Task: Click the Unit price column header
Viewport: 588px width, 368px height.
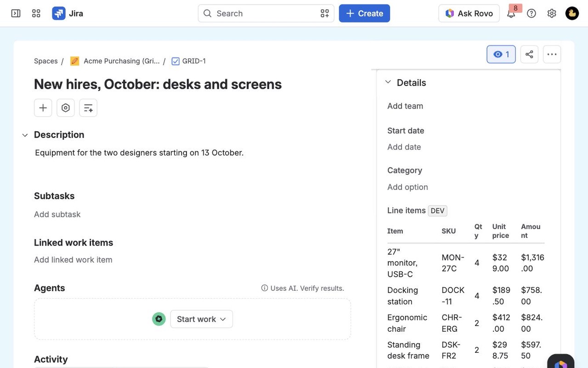Action: point(501,231)
